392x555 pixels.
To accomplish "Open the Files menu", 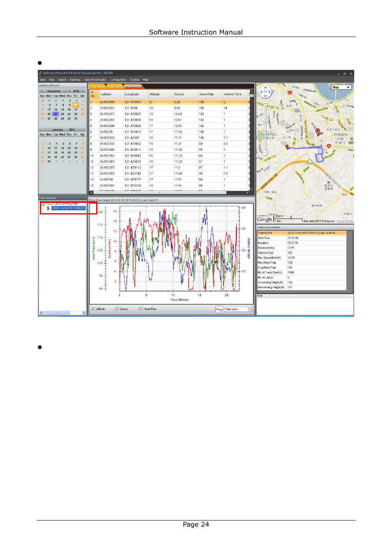I will tap(52, 80).
